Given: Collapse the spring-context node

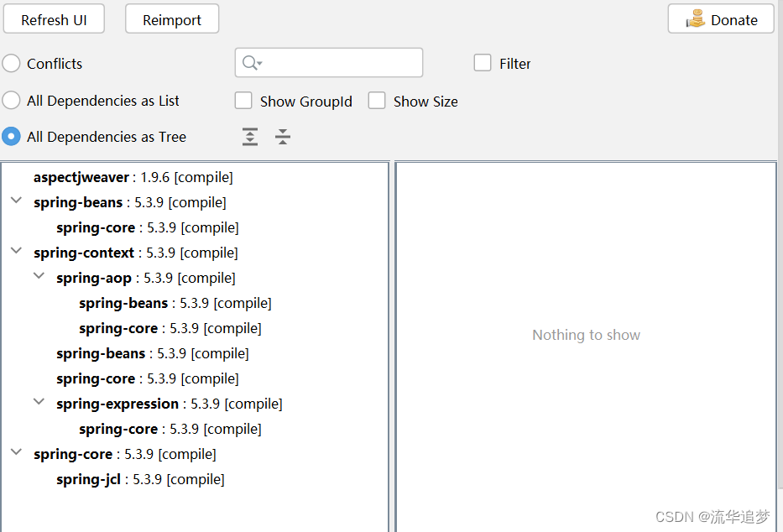Looking at the screenshot, I should tap(17, 251).
